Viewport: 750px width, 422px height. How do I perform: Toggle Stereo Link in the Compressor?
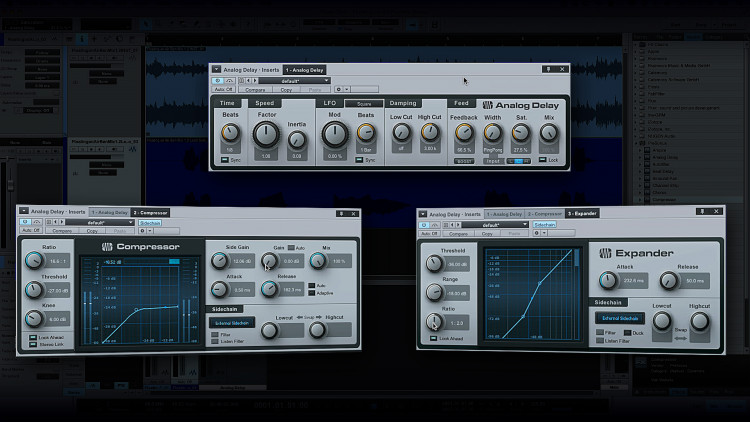33,344
